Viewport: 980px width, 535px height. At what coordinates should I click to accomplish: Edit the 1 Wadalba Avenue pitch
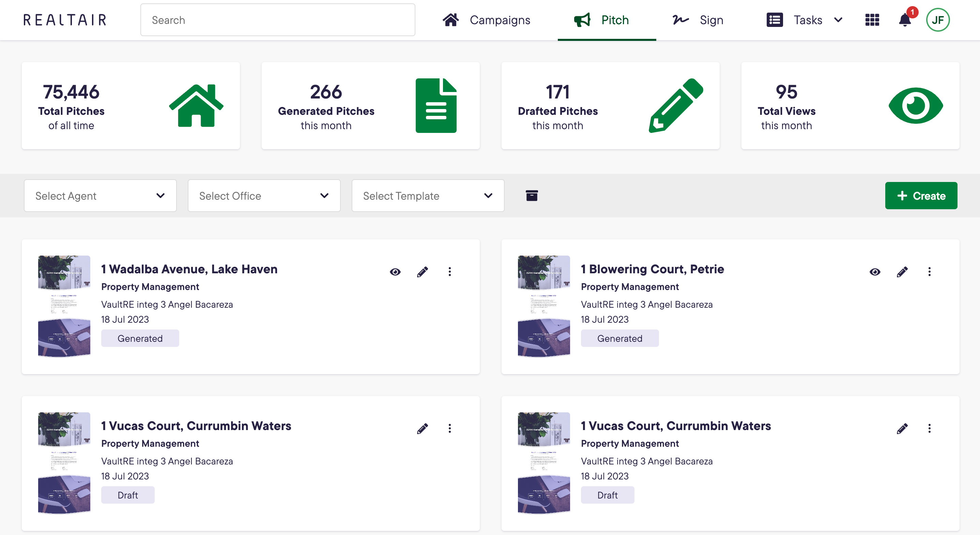pyautogui.click(x=422, y=271)
